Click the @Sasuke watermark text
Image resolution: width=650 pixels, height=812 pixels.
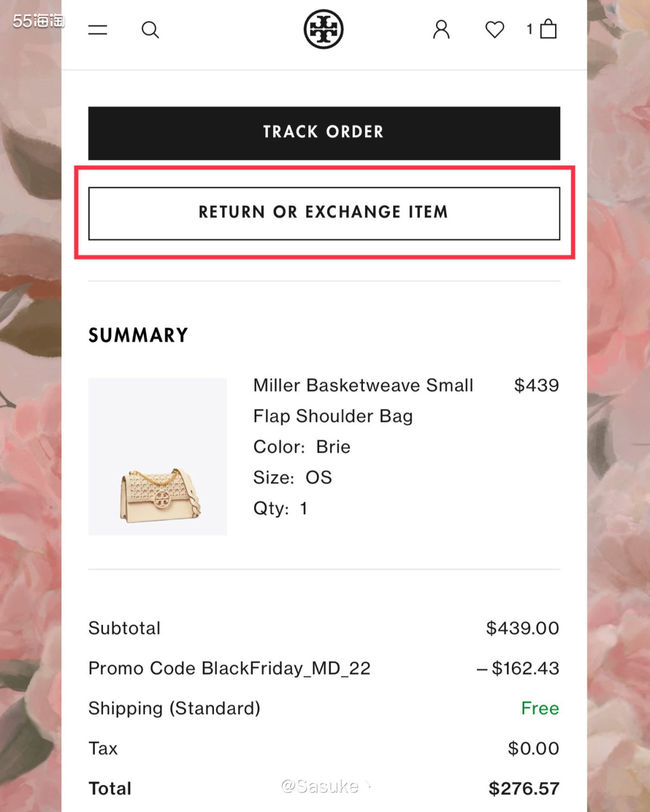(321, 786)
